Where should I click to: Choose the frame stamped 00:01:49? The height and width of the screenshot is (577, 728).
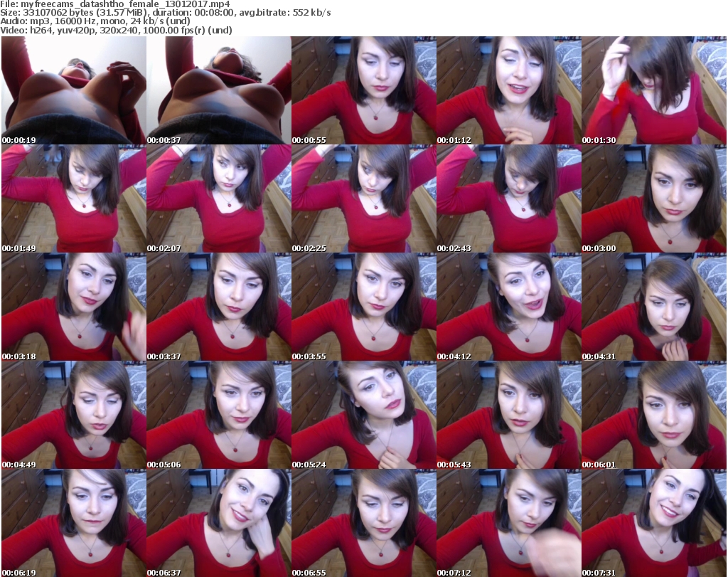pos(74,198)
